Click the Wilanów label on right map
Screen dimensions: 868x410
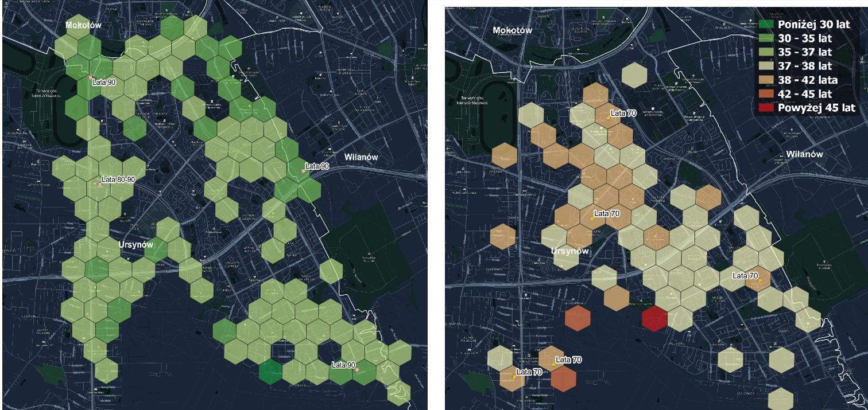[804, 154]
